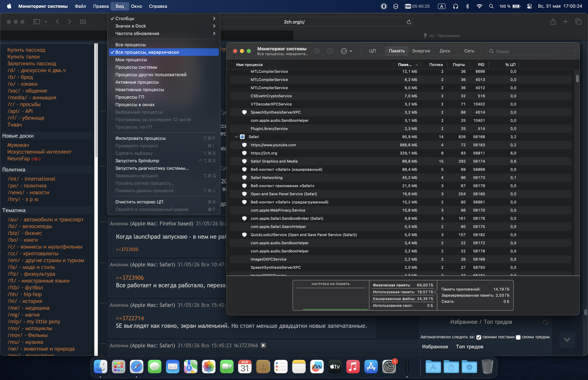Open Control Center from the menu bar
The width and height of the screenshot is (588, 380).
point(529,6)
